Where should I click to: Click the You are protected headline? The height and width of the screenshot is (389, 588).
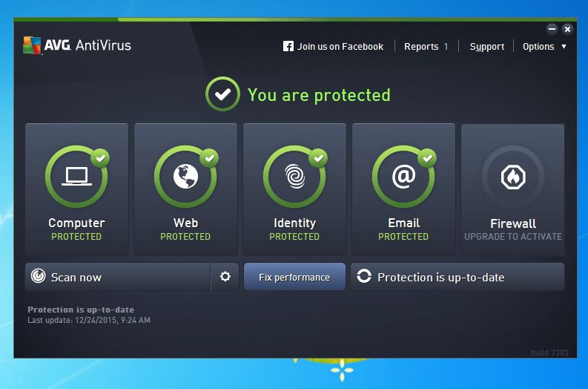tap(319, 95)
